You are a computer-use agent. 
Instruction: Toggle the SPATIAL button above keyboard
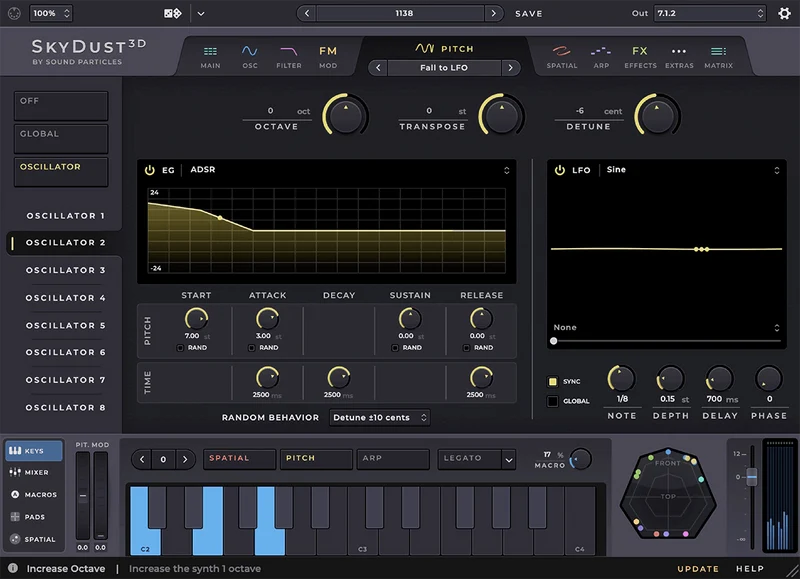[x=239, y=459]
